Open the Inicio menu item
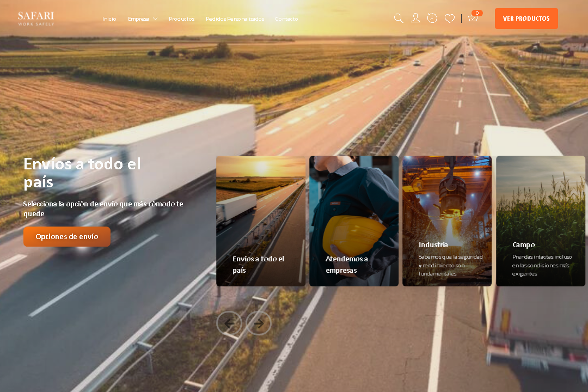The width and height of the screenshot is (588, 392). point(109,19)
